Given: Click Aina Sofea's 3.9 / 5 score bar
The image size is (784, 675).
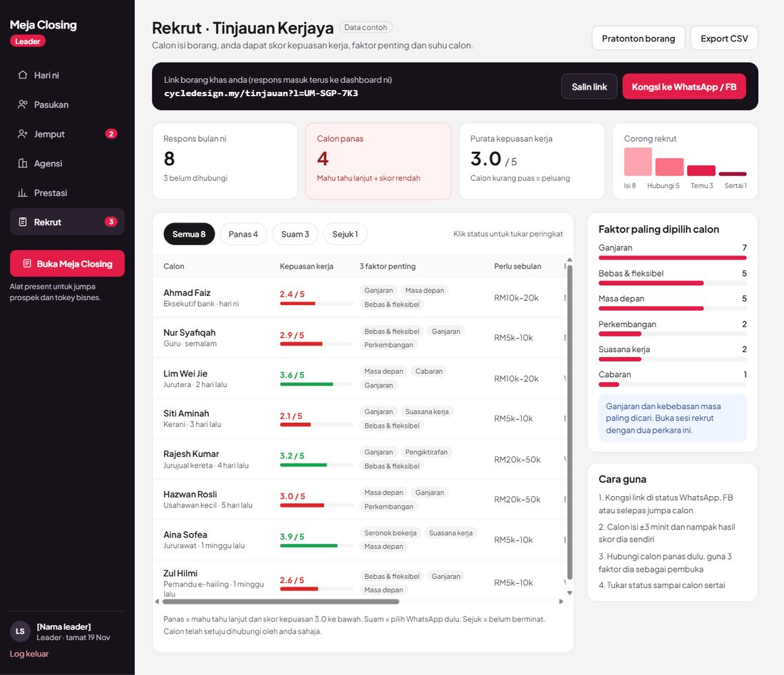Looking at the screenshot, I should pyautogui.click(x=316, y=545).
